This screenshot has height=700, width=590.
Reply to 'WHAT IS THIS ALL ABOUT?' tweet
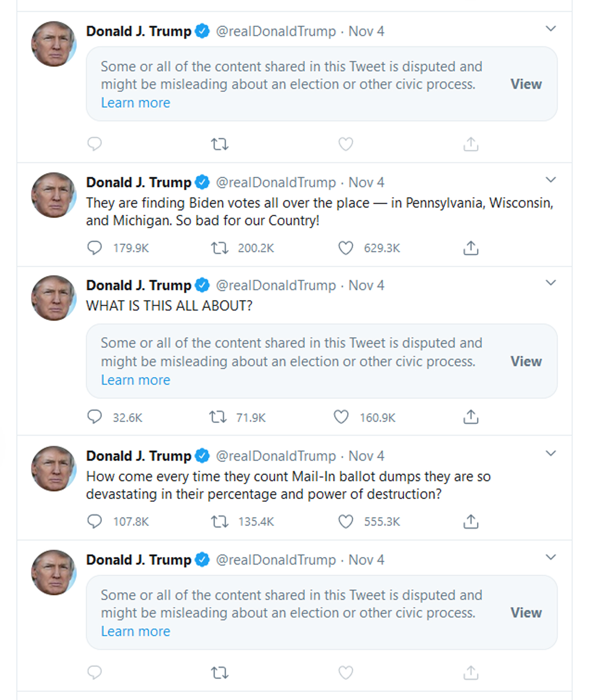tap(95, 417)
